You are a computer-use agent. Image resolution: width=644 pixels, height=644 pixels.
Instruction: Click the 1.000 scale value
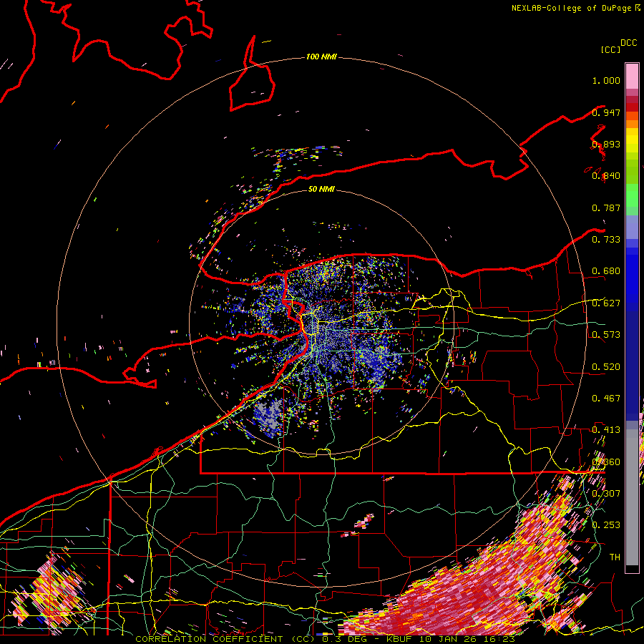(606, 80)
